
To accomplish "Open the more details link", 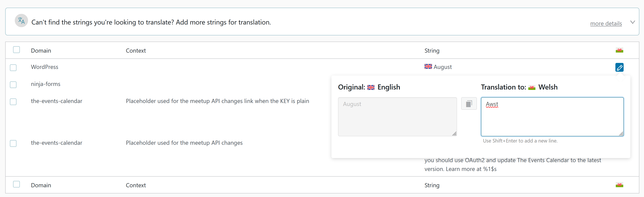I will pos(606,24).
